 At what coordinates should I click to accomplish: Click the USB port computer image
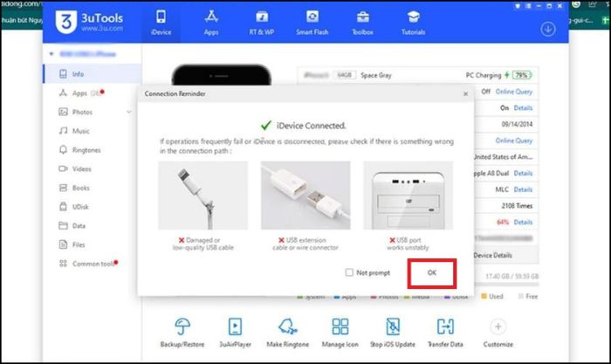(x=408, y=196)
